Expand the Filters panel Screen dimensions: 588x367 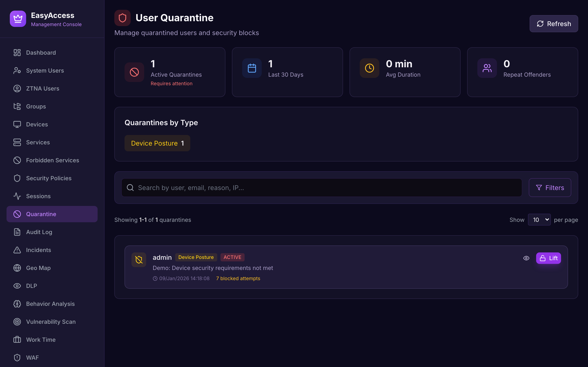[x=550, y=188]
